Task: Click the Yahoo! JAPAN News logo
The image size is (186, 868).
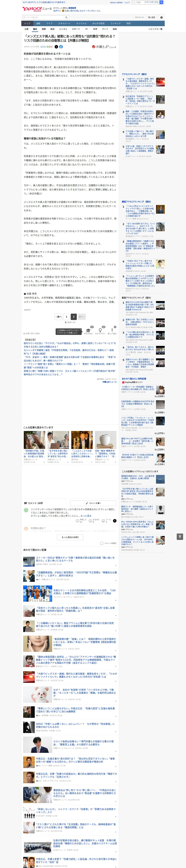Action: (x=37, y=9)
